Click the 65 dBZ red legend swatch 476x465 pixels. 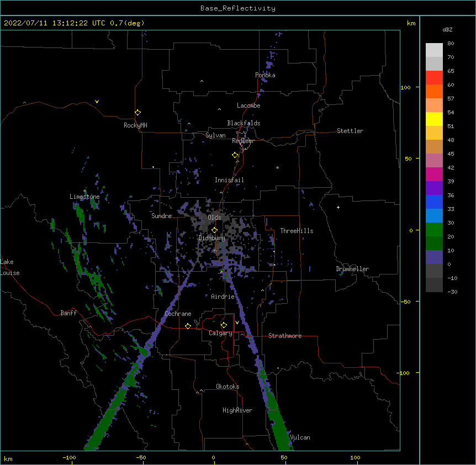434,78
